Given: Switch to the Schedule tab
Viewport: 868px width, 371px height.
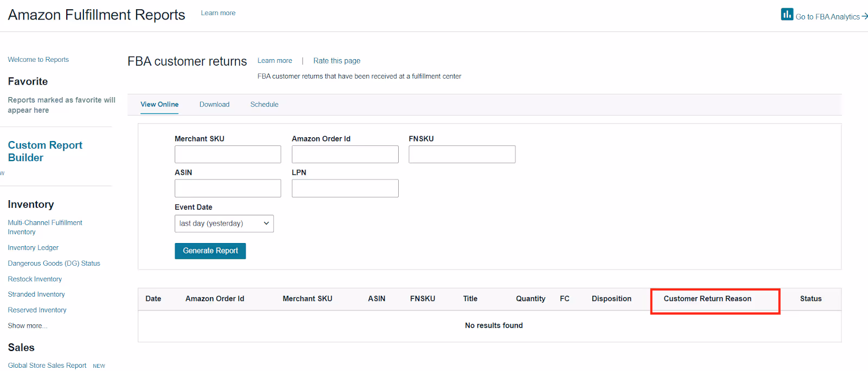Looking at the screenshot, I should pyautogui.click(x=264, y=104).
